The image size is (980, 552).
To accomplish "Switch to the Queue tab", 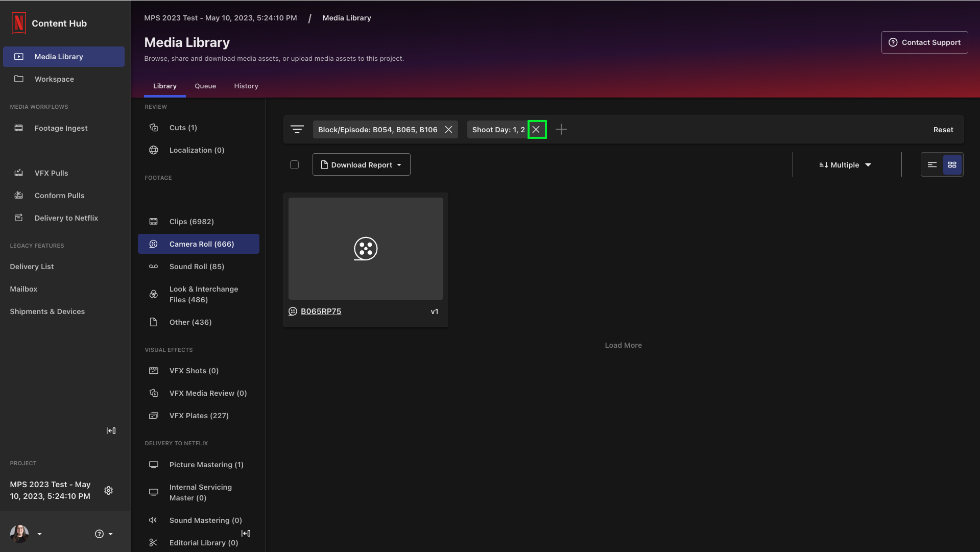I will click(205, 86).
